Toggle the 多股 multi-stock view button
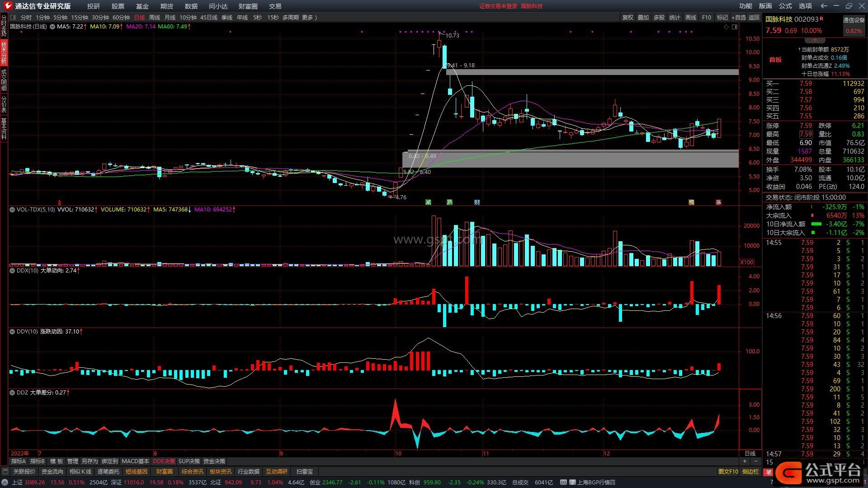 [659, 18]
